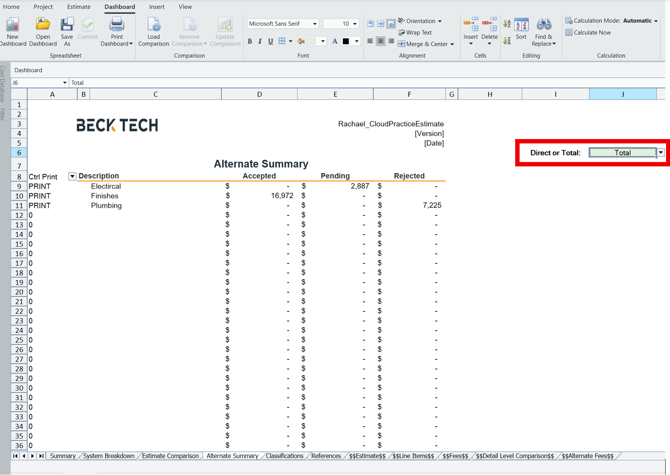
Task: Expand the Microsoft Sans Serif font dropdown
Action: pyautogui.click(x=314, y=24)
